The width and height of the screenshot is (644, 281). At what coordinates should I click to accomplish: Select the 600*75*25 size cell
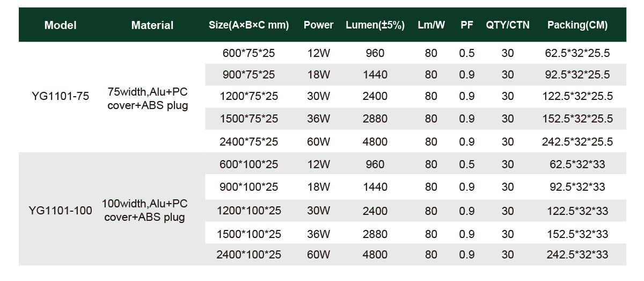click(248, 53)
